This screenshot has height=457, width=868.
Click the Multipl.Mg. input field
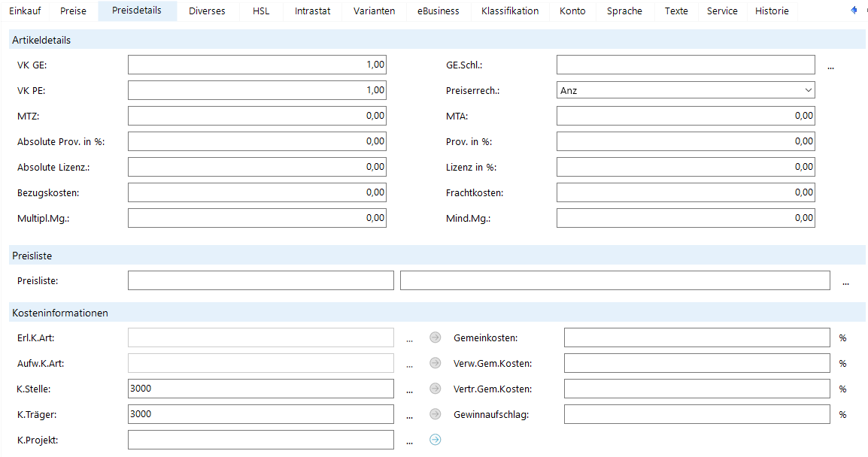[x=256, y=218]
